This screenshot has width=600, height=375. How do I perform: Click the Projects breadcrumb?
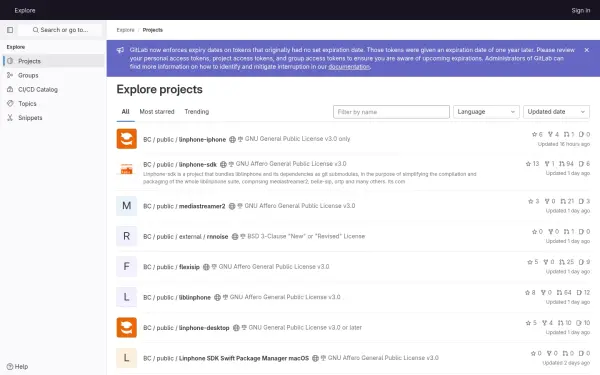(153, 30)
